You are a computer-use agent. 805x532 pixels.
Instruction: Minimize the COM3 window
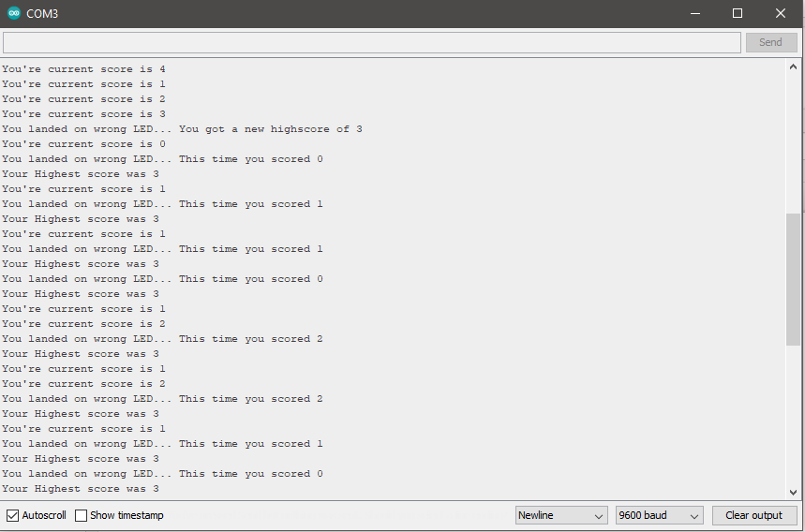point(695,13)
